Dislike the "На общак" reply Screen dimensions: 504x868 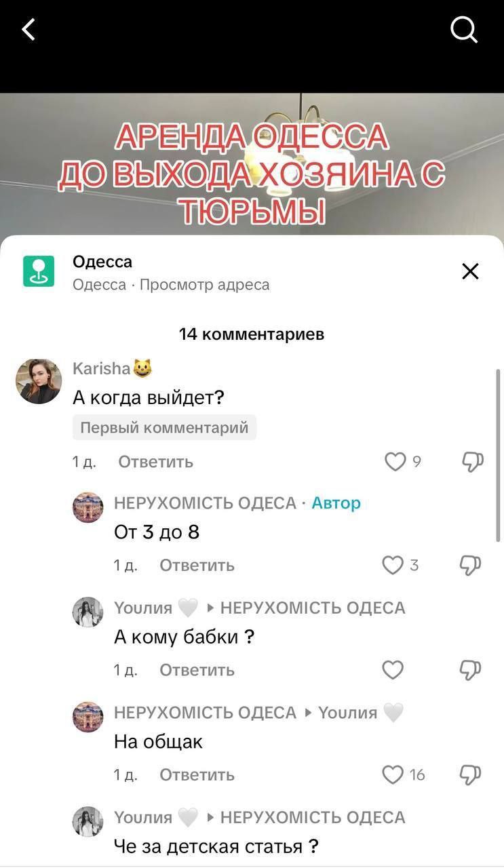point(471,774)
